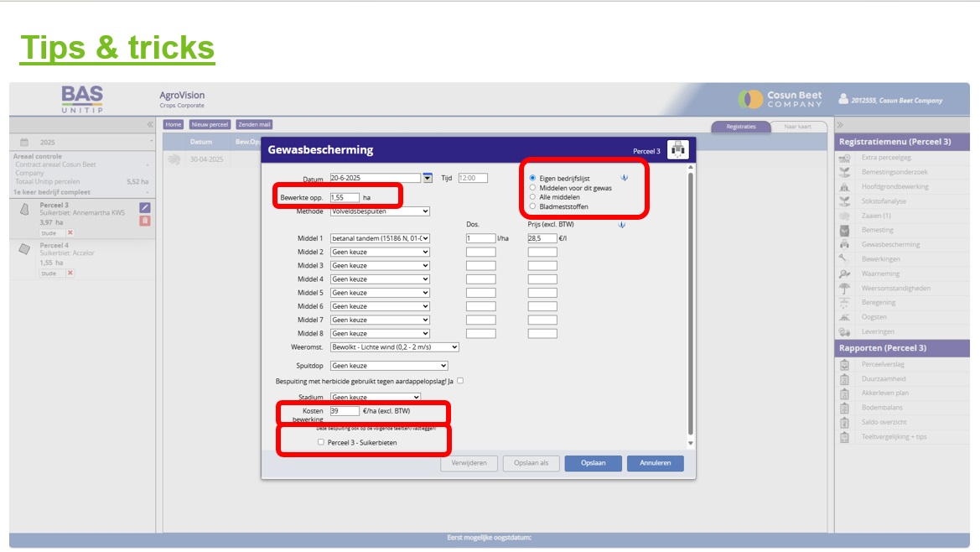Collapse the left panel with double chevron
Screen dimensions: 980x552
pos(149,124)
